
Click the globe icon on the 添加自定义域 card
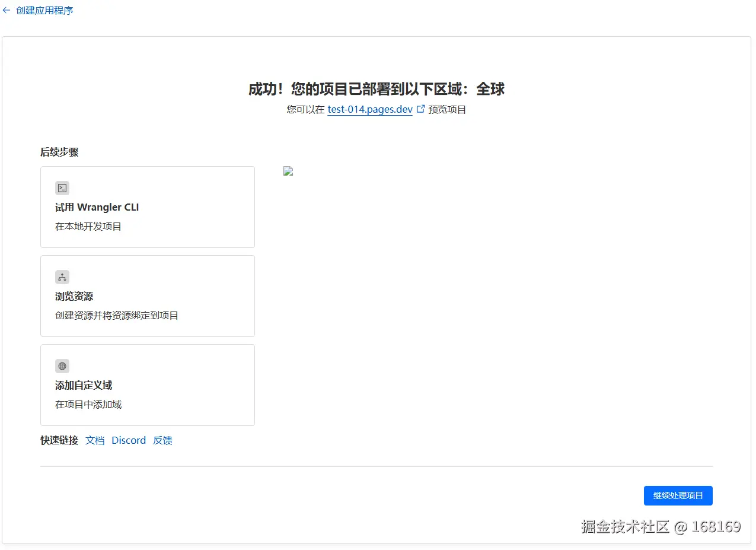click(x=62, y=366)
